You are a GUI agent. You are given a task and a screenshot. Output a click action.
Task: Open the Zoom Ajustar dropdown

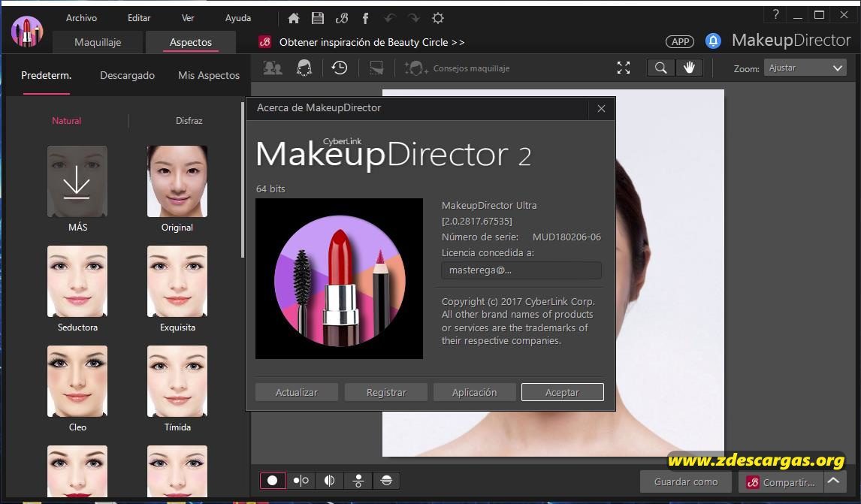pos(805,68)
